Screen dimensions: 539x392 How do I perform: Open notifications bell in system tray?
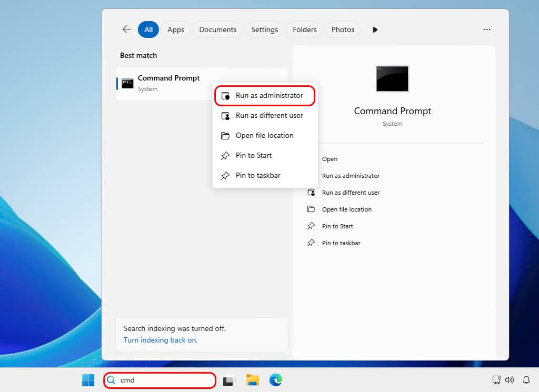pyautogui.click(x=526, y=379)
